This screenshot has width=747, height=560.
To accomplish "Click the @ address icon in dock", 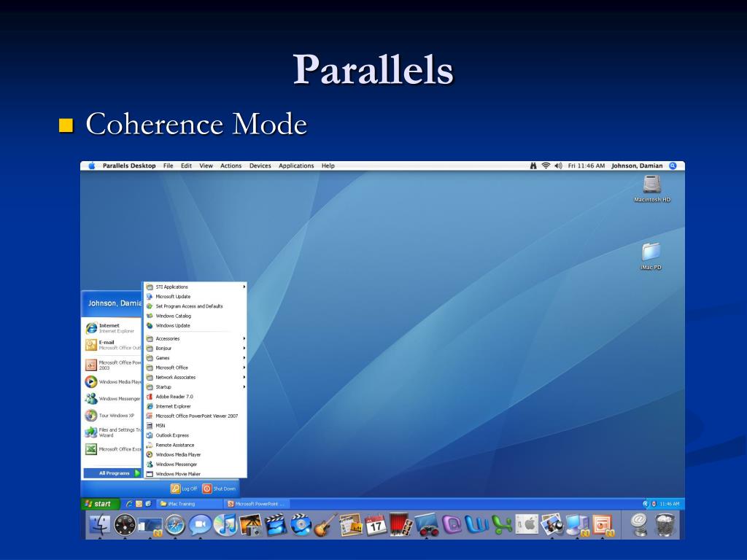I will (x=639, y=525).
